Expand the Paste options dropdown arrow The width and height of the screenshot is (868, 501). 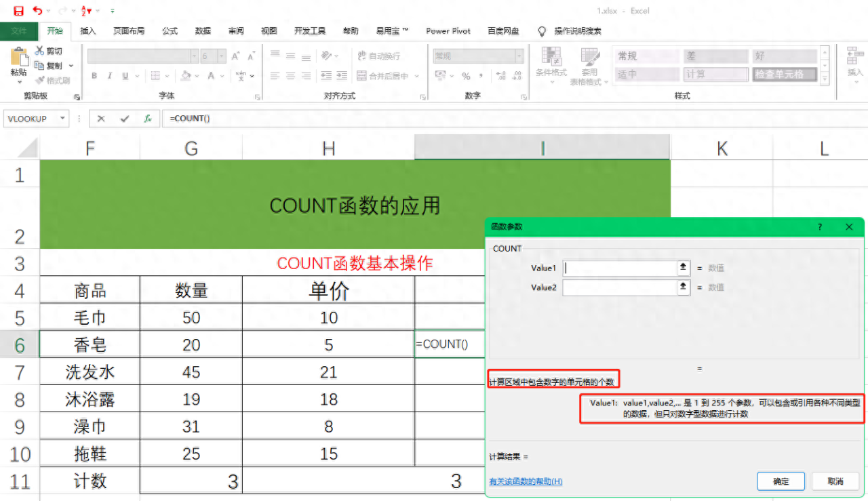[19, 82]
